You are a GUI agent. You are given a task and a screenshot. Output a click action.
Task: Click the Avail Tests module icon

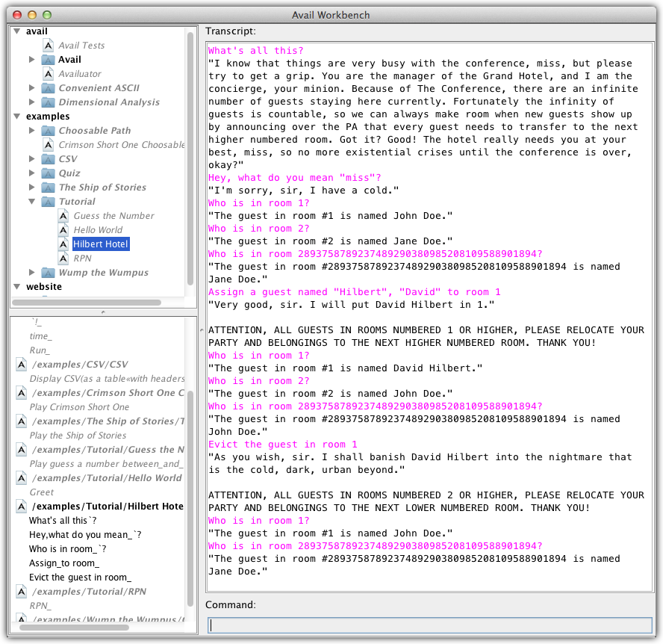(49, 46)
